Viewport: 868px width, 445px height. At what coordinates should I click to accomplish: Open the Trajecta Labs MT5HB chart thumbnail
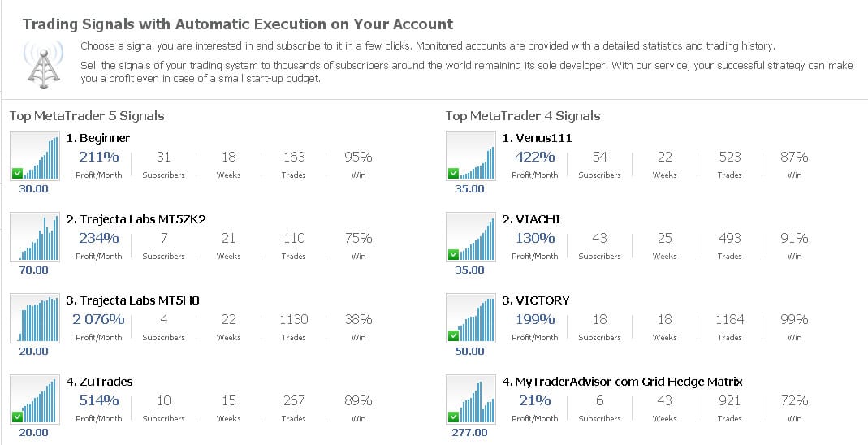click(x=35, y=318)
